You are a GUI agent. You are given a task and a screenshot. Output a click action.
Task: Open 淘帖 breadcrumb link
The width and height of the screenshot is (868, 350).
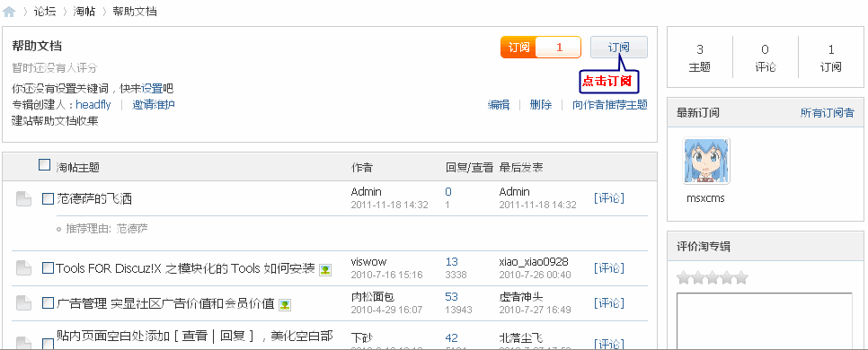(84, 11)
